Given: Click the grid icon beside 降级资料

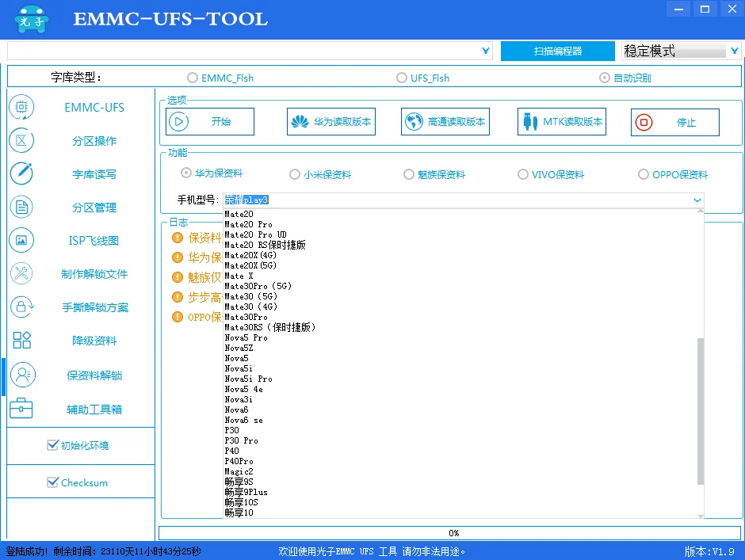Looking at the screenshot, I should coord(21,340).
